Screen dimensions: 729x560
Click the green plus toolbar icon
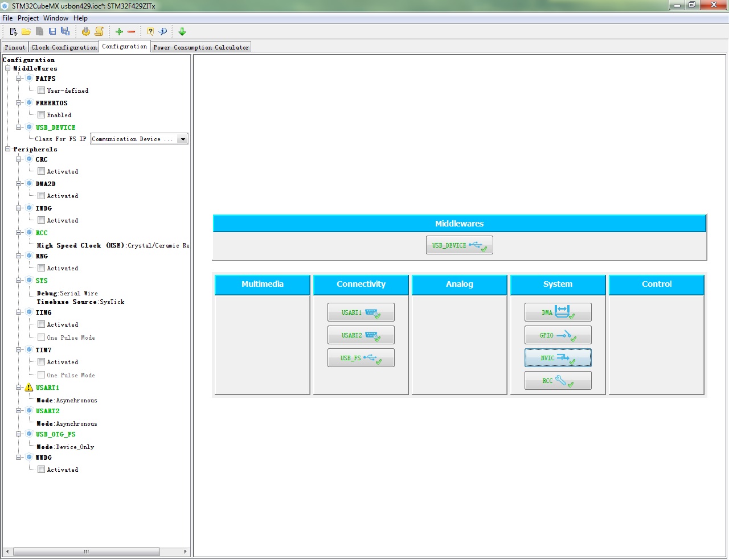click(119, 32)
